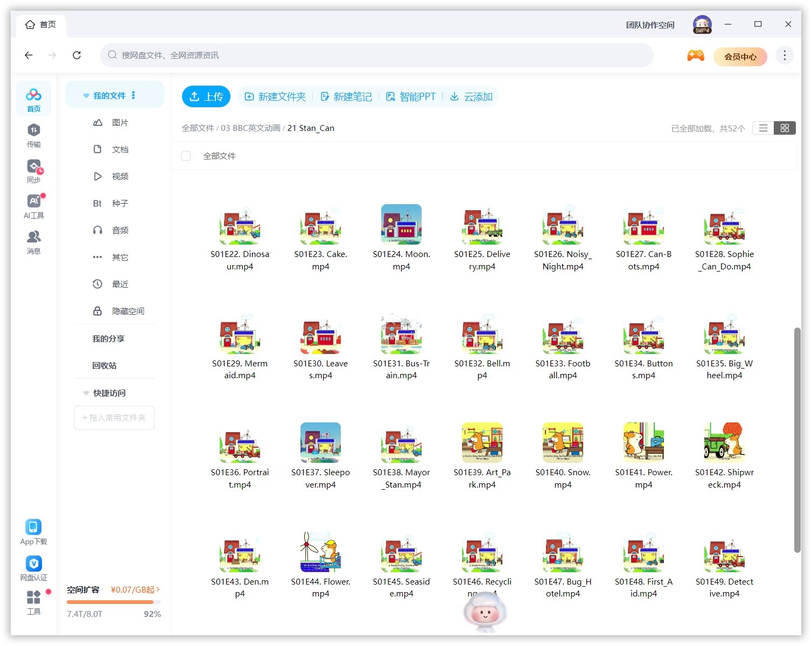
Task: Open the three-dot menu at top right
Action: 785,55
